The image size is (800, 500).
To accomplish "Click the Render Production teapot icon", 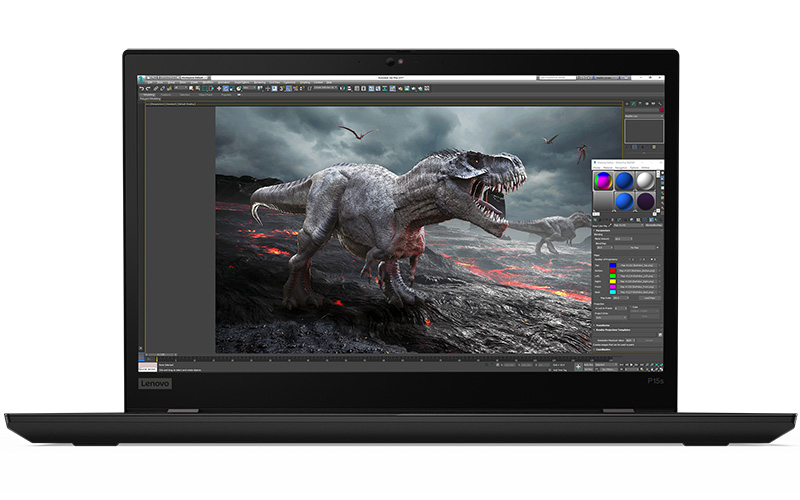I will (414, 88).
